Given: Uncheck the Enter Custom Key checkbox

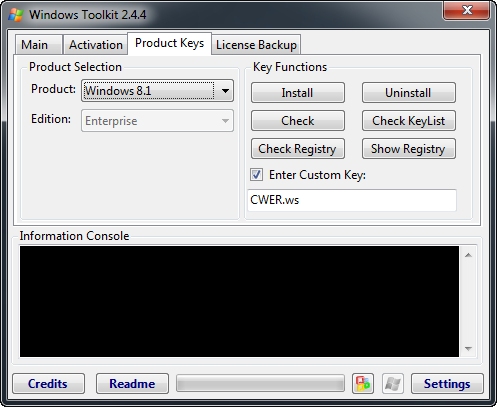Looking at the screenshot, I should (256, 175).
